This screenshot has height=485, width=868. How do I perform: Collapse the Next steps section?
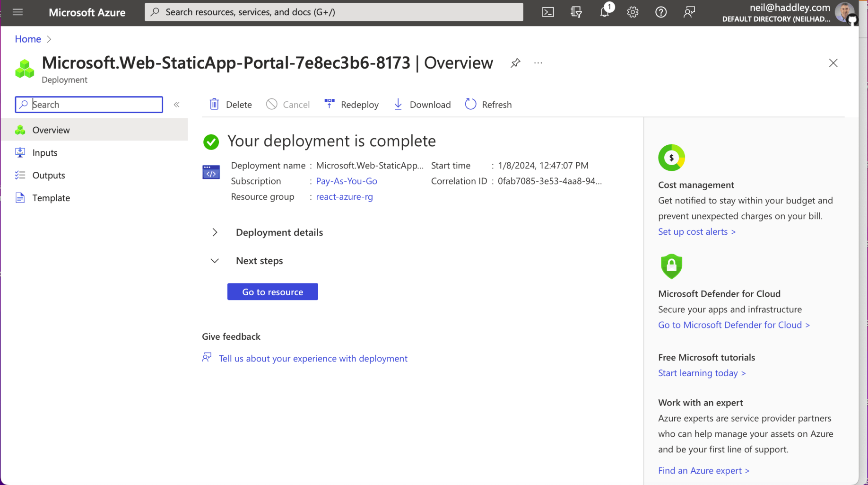click(215, 261)
